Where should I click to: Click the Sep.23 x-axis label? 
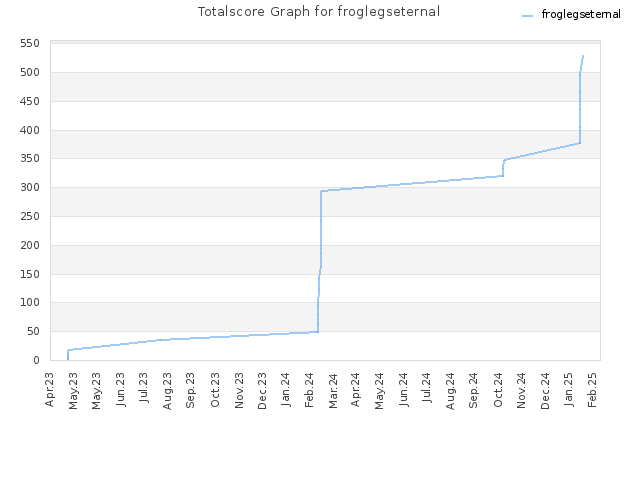point(190,390)
